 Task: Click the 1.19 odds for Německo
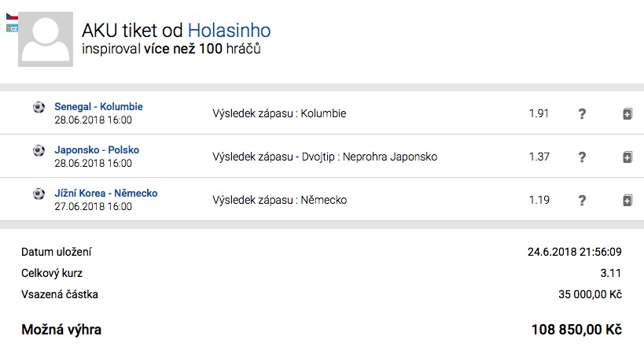point(539,201)
